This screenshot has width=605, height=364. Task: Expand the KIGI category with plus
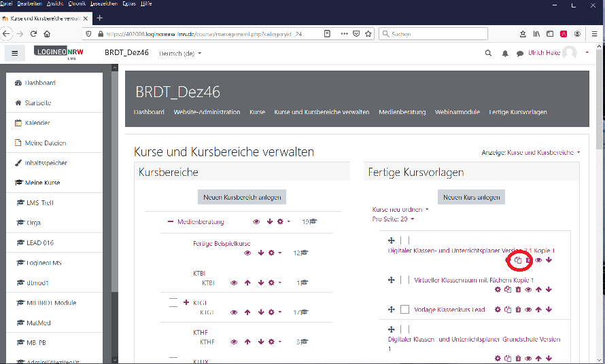pyautogui.click(x=186, y=302)
